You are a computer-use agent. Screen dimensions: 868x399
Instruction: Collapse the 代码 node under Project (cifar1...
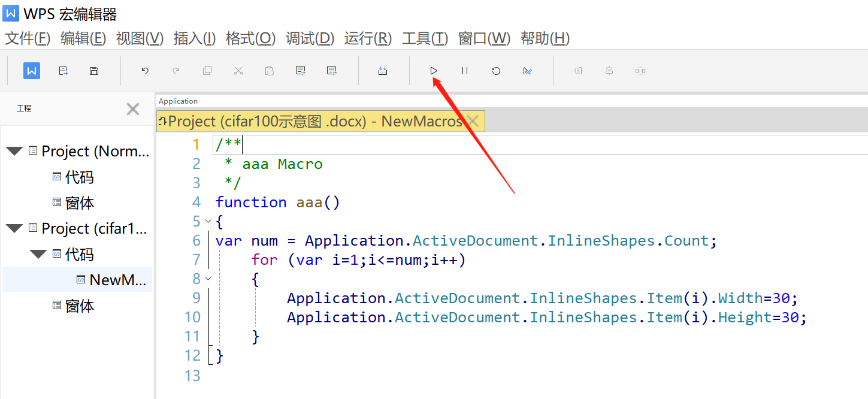(38, 254)
